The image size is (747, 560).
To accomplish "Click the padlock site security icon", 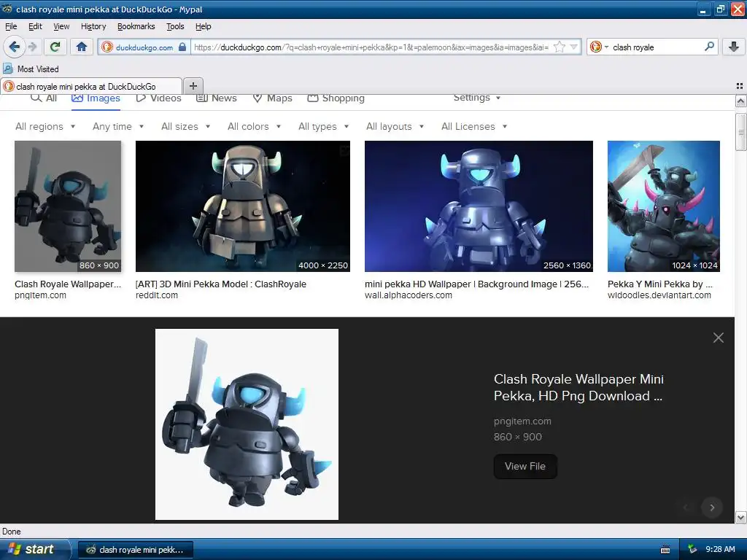I will pyautogui.click(x=182, y=47).
